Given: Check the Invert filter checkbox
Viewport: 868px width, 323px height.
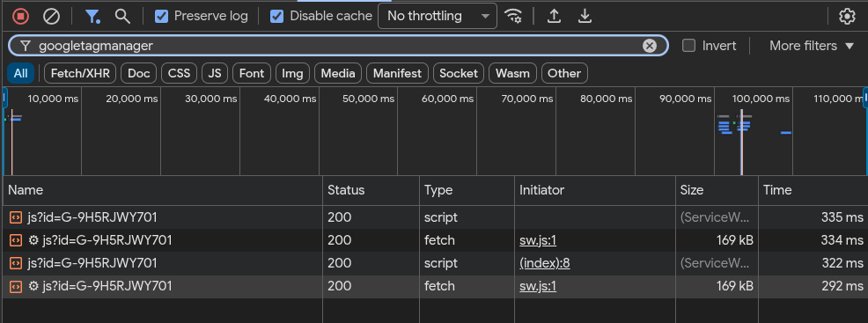Looking at the screenshot, I should (x=688, y=46).
